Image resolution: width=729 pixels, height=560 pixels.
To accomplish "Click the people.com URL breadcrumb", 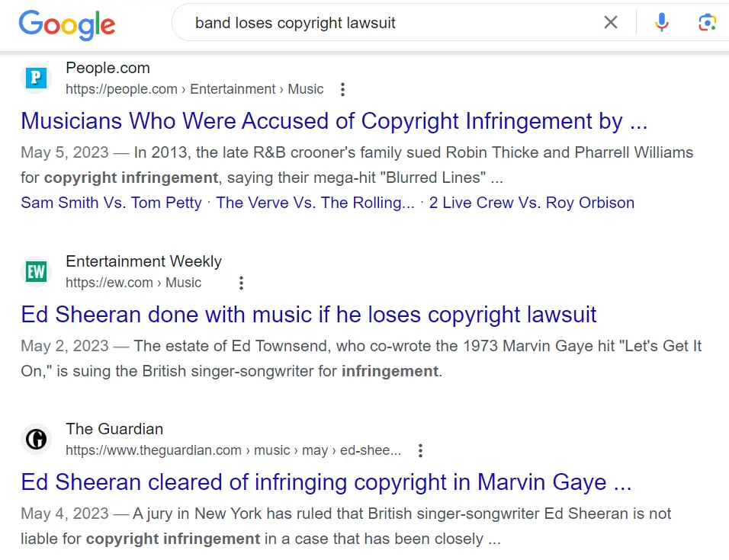I will click(x=194, y=90).
